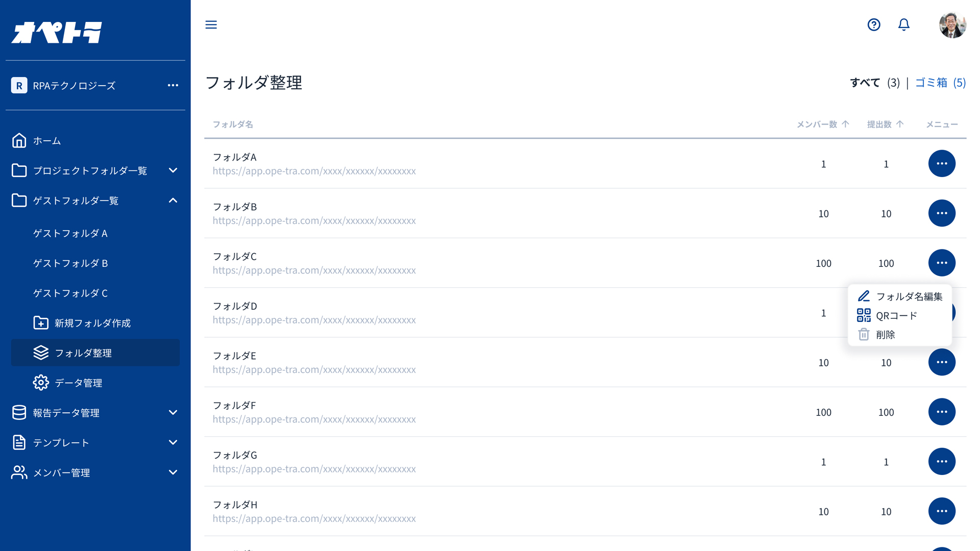Select フォルダ名編集 from the popup menu
The height and width of the screenshot is (551, 980).
click(x=909, y=296)
